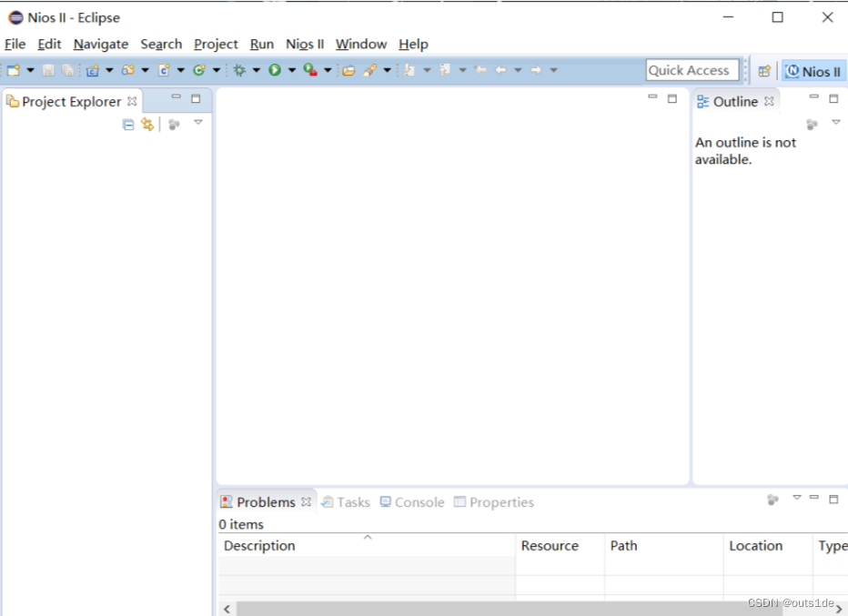This screenshot has height=616, width=848.
Task: Click the green Run icon
Action: coord(275,70)
